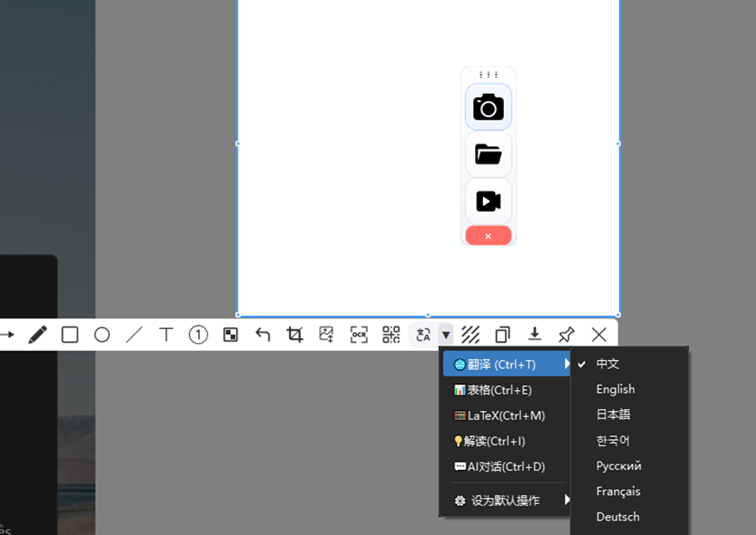Select 한국어 as translation language

(x=629, y=440)
